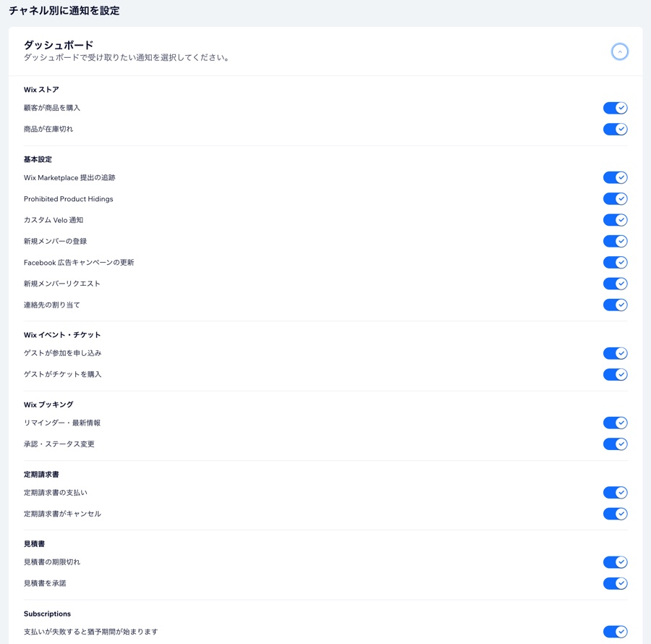Click the Facebook 広告キャンペーンの更新 label
Image resolution: width=651 pixels, height=644 pixels.
(79, 263)
